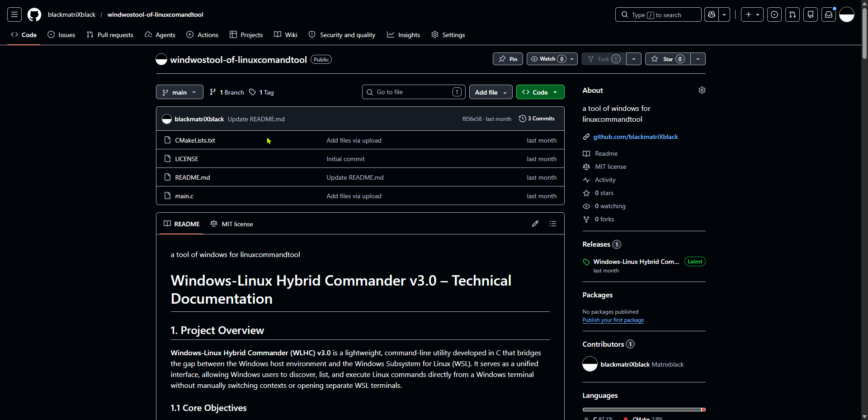View the 1 Tag link
This screenshot has height=420, width=868.
coord(261,92)
